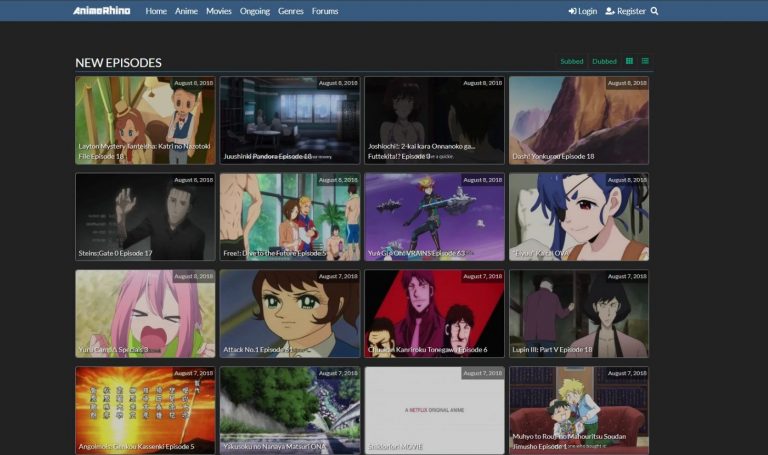Open Yuru Camp Specials 3 thumbnail
Viewport: 768px width, 455px height.
(x=145, y=313)
